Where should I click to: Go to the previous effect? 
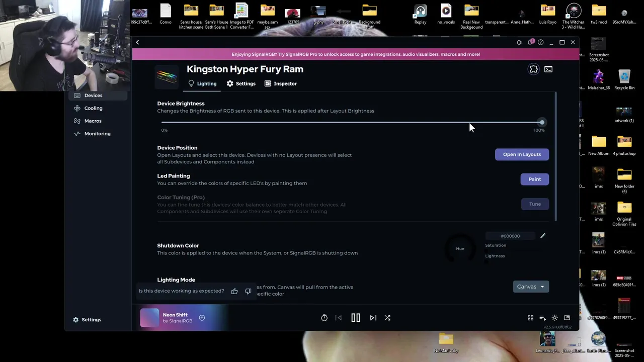pyautogui.click(x=339, y=318)
